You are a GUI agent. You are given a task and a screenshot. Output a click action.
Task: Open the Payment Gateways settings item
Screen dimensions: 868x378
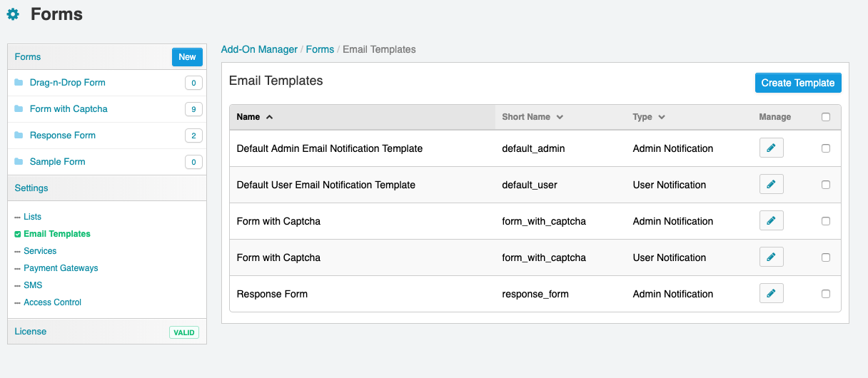pos(61,268)
